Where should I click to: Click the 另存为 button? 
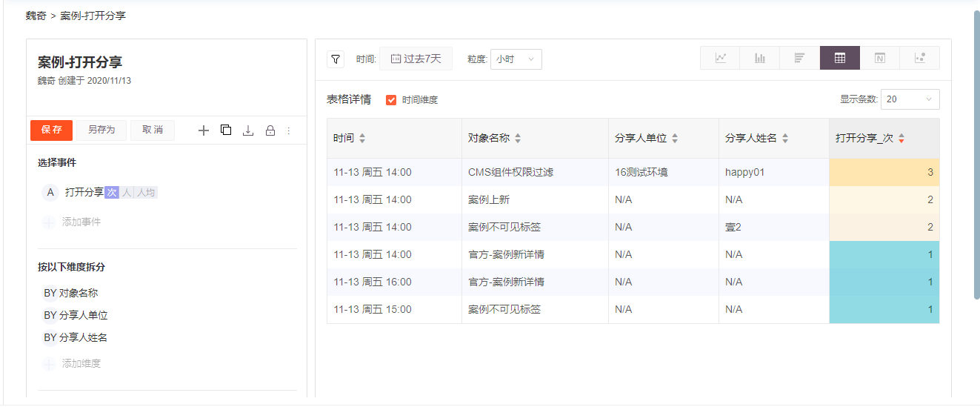[101, 130]
